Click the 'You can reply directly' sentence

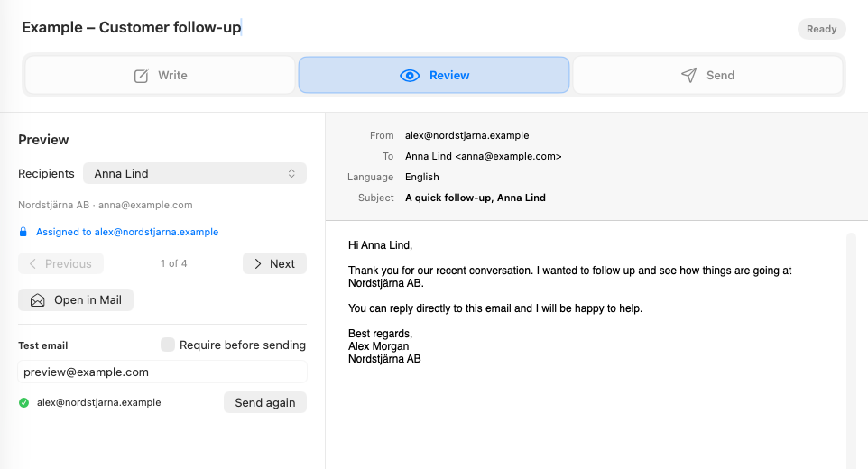(x=495, y=308)
